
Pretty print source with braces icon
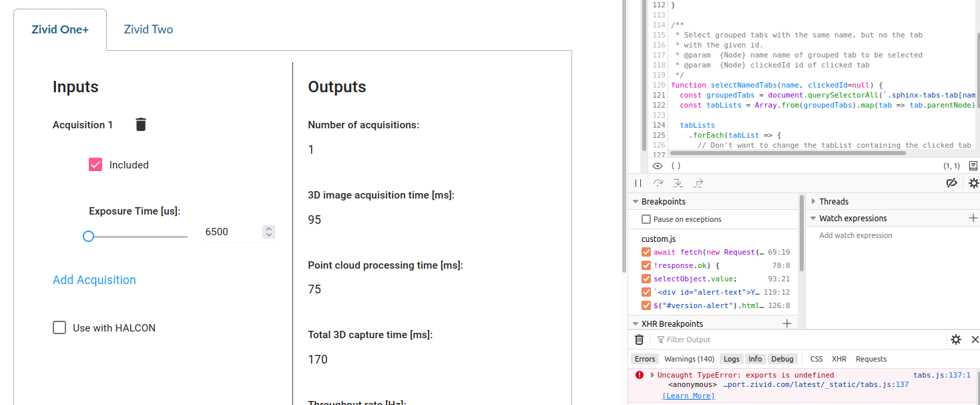click(676, 165)
